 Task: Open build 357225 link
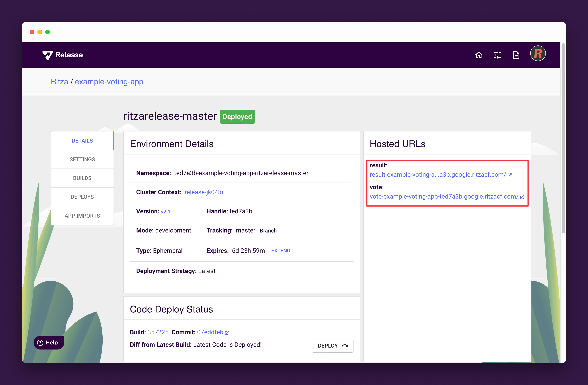click(x=158, y=332)
